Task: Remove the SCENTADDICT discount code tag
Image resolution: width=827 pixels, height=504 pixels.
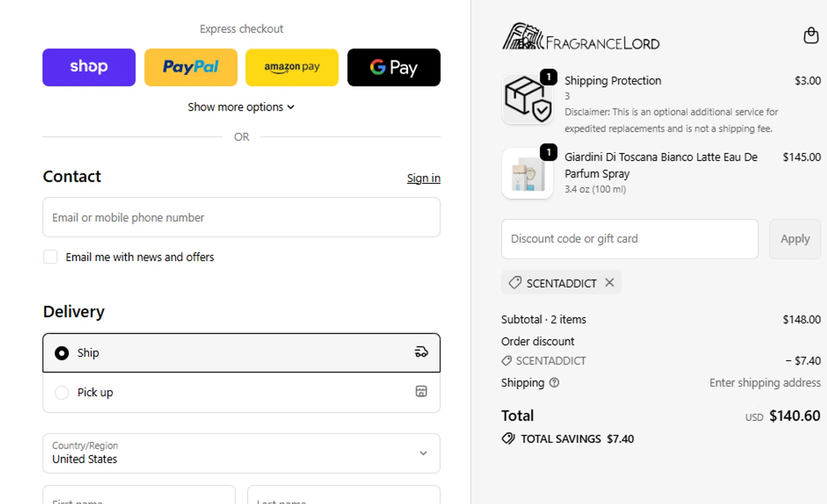Action: pos(609,283)
